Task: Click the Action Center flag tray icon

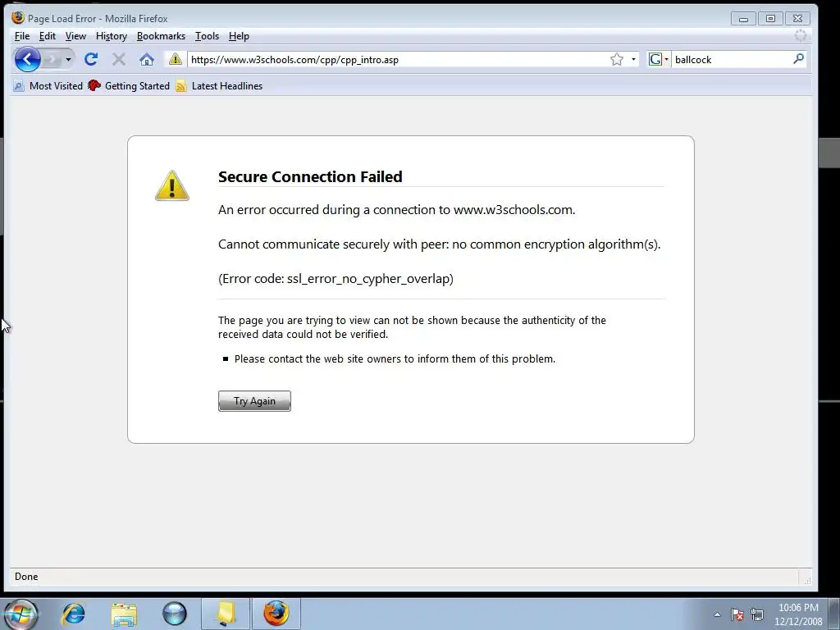Action: [x=737, y=614]
